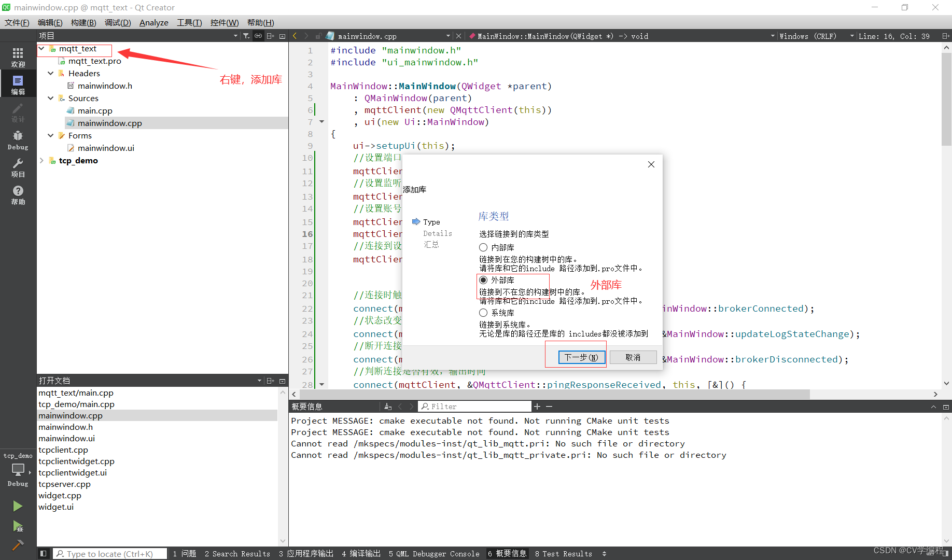Image resolution: width=952 pixels, height=560 pixels.
Task: Open the 2 Search Results pane
Action: coord(237,553)
